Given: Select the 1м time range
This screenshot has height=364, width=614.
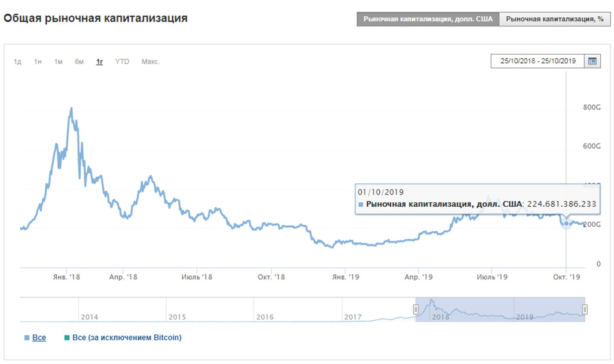Looking at the screenshot, I should coord(58,61).
